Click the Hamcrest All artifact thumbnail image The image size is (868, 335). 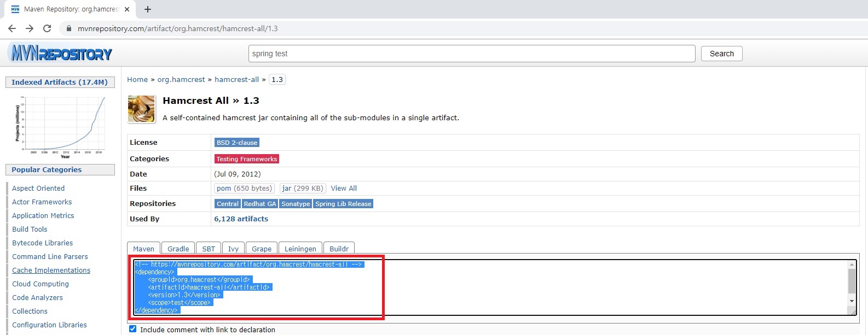(141, 109)
